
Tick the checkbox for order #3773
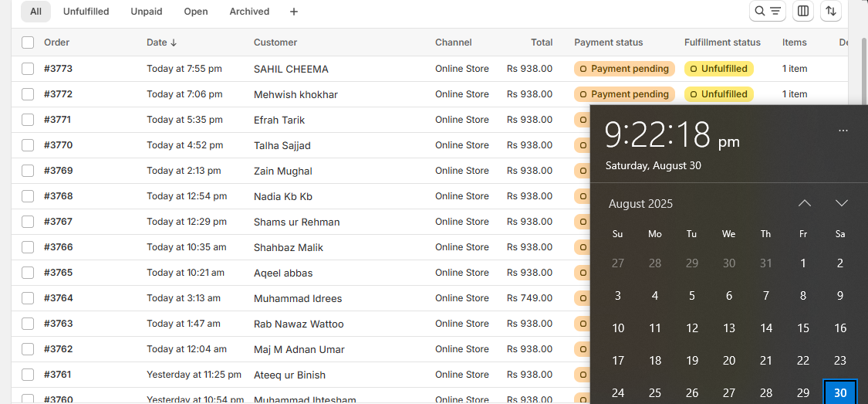click(28, 69)
